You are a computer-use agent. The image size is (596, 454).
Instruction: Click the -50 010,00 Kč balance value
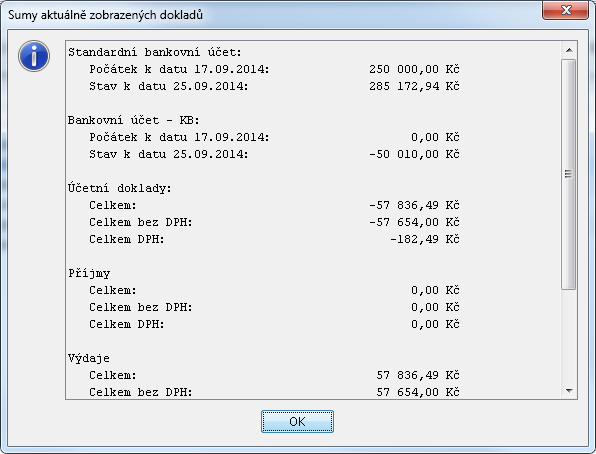point(414,154)
